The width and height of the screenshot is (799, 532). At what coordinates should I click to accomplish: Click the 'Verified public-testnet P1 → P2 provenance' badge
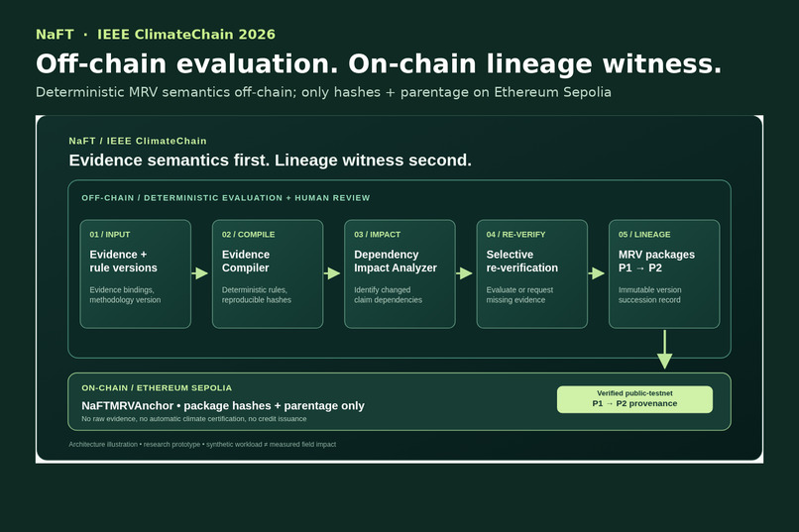(x=634, y=399)
